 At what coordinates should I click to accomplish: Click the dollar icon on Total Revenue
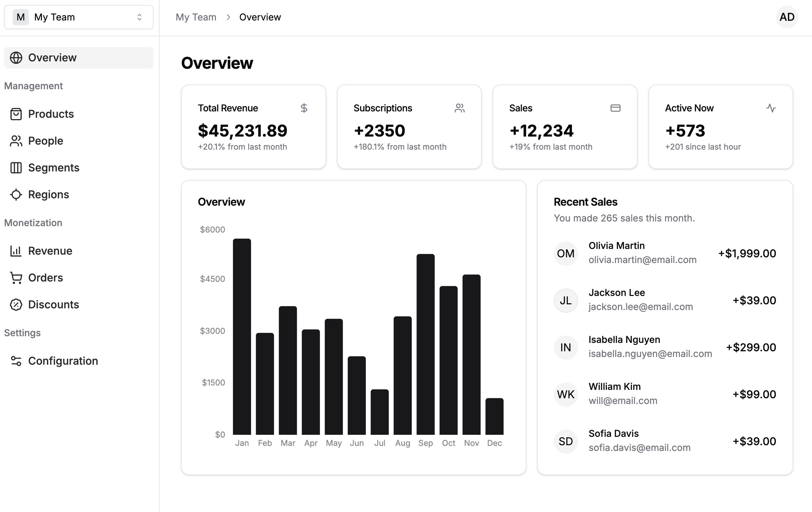[x=304, y=108]
